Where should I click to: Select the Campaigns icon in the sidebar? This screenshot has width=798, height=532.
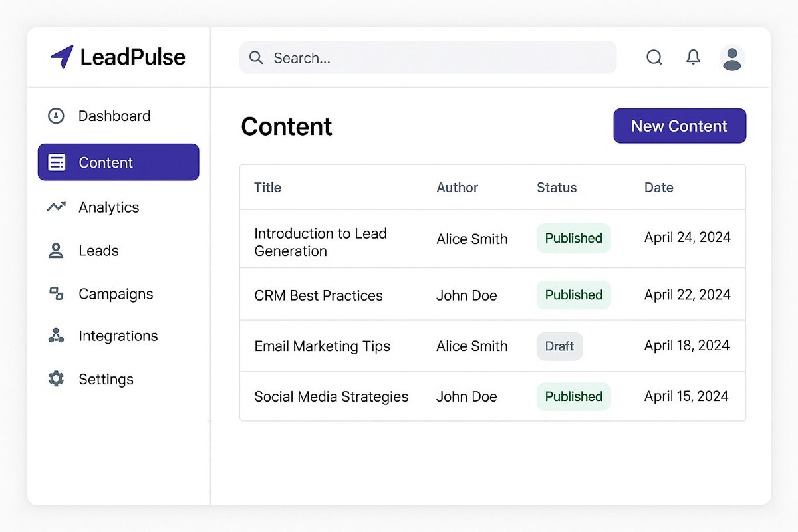[x=57, y=294]
